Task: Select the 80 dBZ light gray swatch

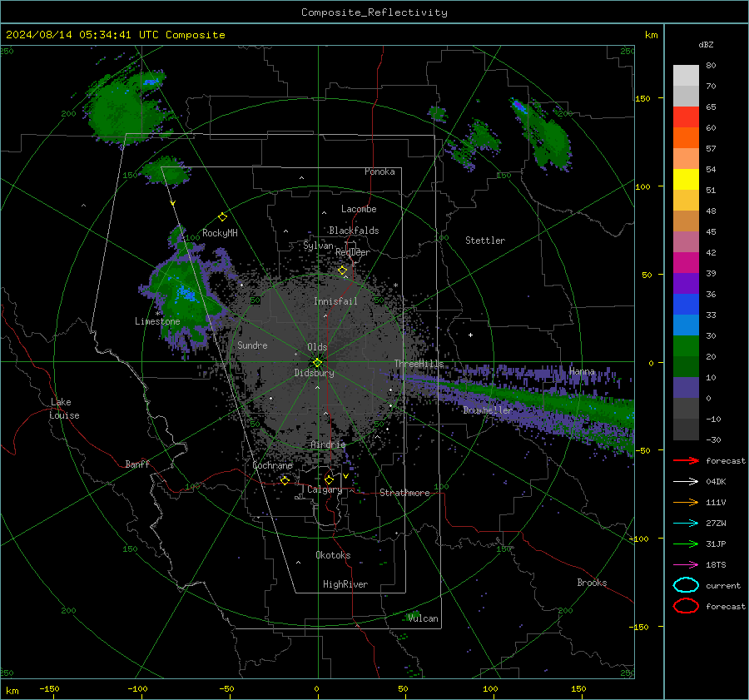Action: tap(686, 75)
